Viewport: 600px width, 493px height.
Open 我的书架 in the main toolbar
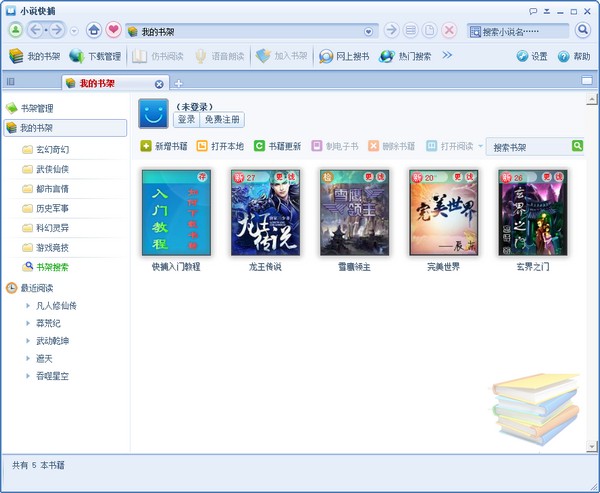click(x=34, y=56)
